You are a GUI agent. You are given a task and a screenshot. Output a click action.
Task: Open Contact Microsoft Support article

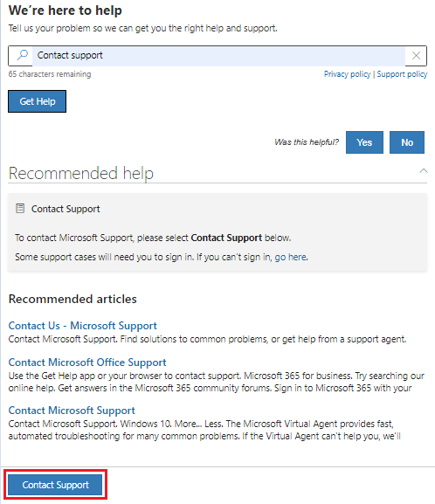72,411
